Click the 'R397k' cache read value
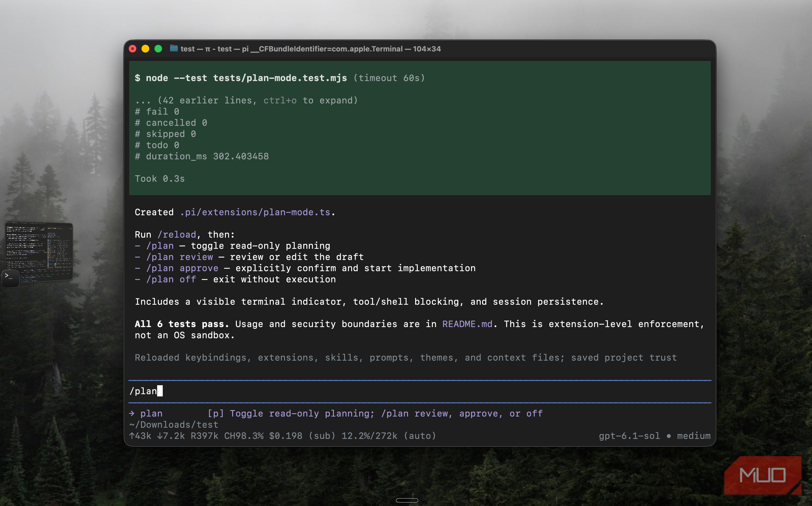This screenshot has width=812, height=506. (204, 436)
